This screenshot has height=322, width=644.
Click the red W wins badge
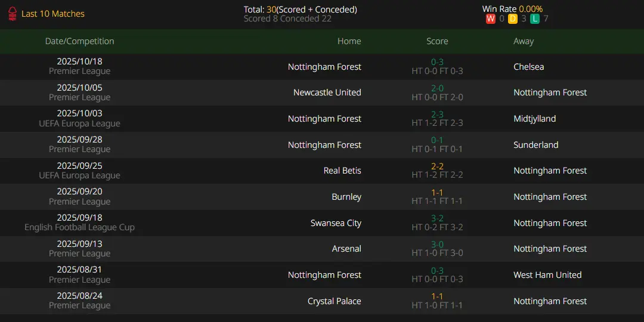[x=490, y=18]
